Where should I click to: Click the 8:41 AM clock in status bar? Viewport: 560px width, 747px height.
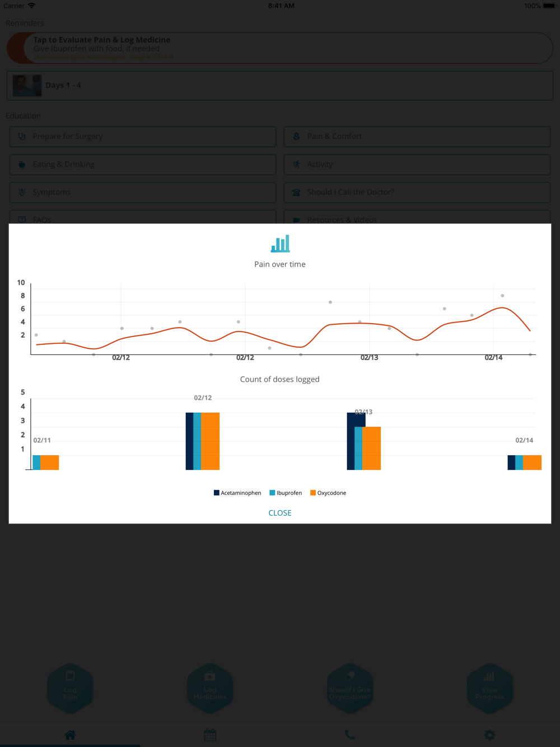click(281, 6)
